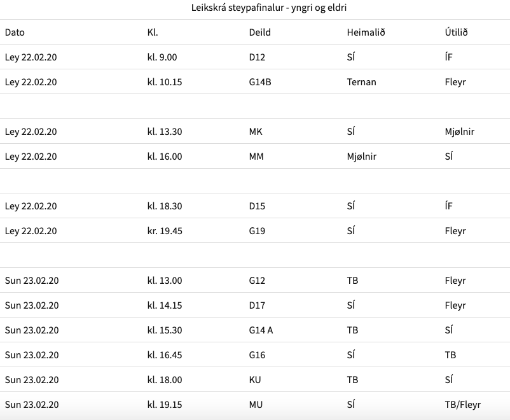Select the table title Leikskrá steypafinalur
510x420 pixels.
click(269, 8)
